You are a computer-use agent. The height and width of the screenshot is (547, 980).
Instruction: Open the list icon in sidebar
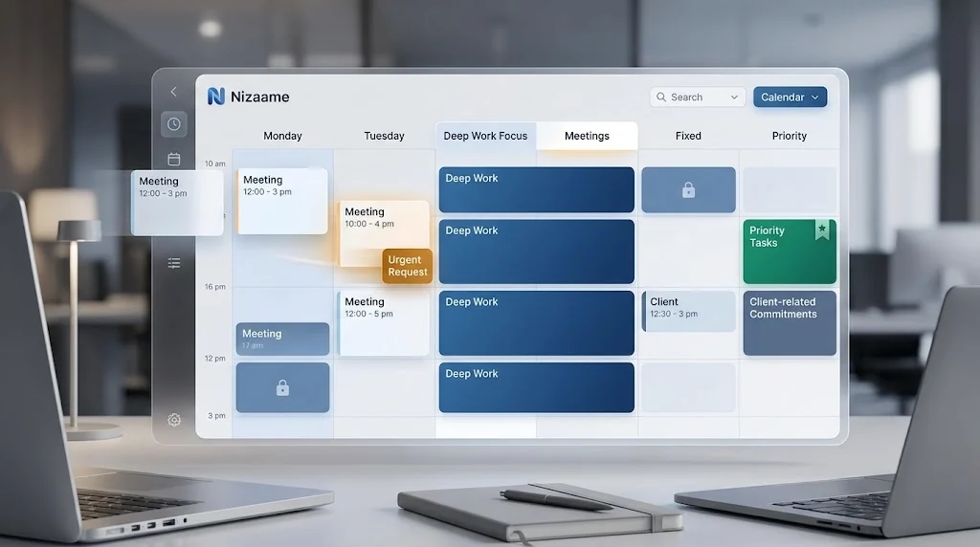click(x=174, y=263)
